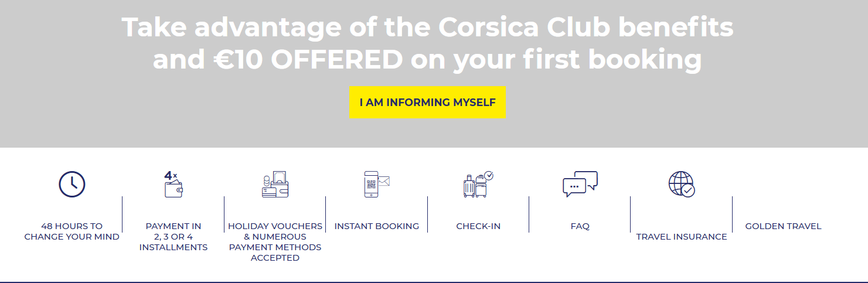
Task: Click the divider between FAQ and Travel Insurance
Action: [x=631, y=214]
